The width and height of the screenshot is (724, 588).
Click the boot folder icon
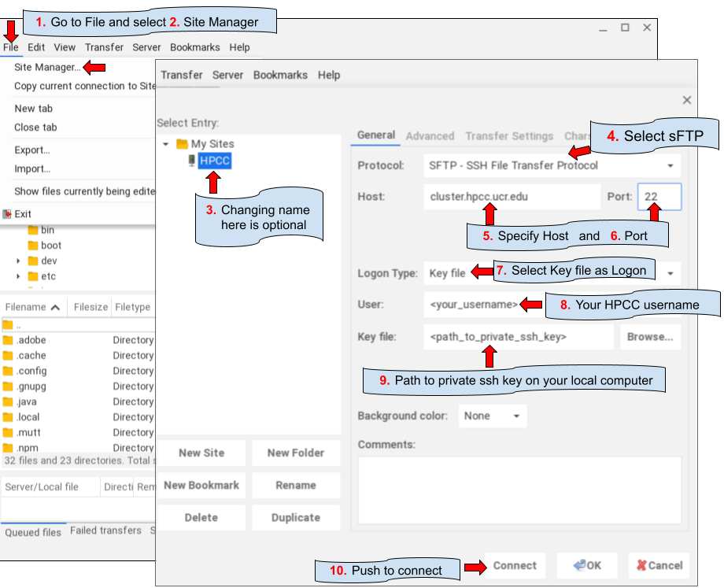32,246
